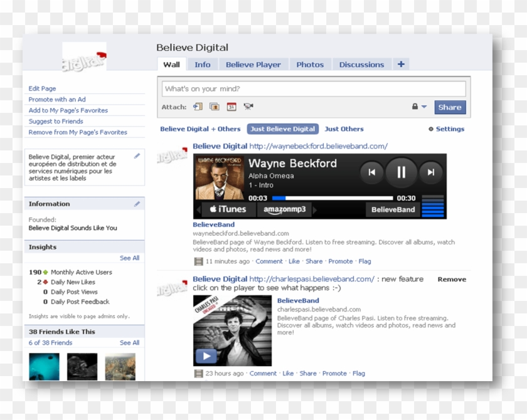
Task: Open the amazonmp3 store button
Action: (x=285, y=209)
